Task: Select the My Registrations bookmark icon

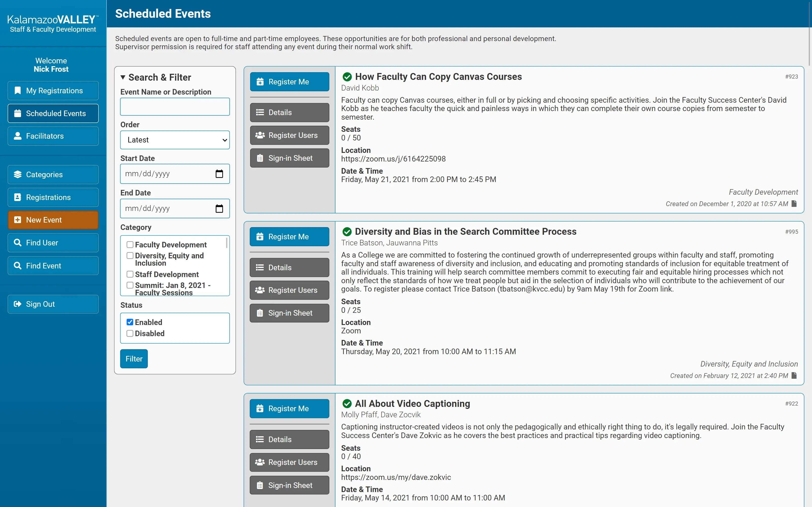Action: click(x=18, y=90)
